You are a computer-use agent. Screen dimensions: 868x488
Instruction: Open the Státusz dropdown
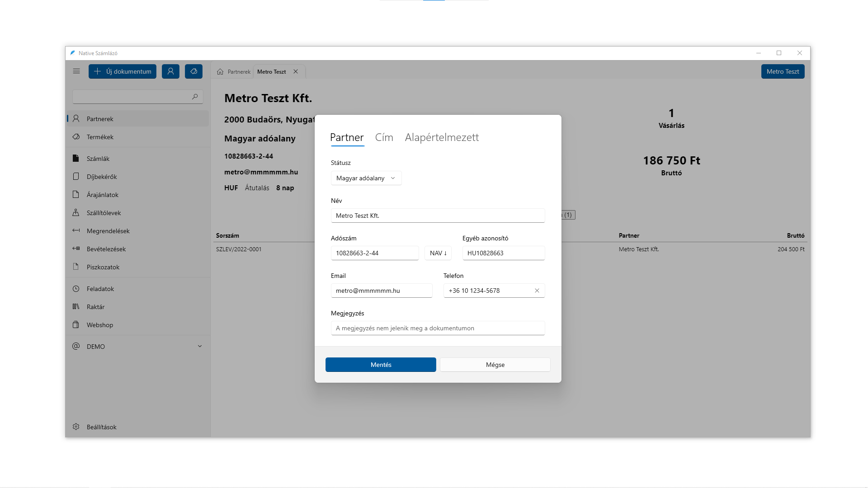pyautogui.click(x=366, y=178)
